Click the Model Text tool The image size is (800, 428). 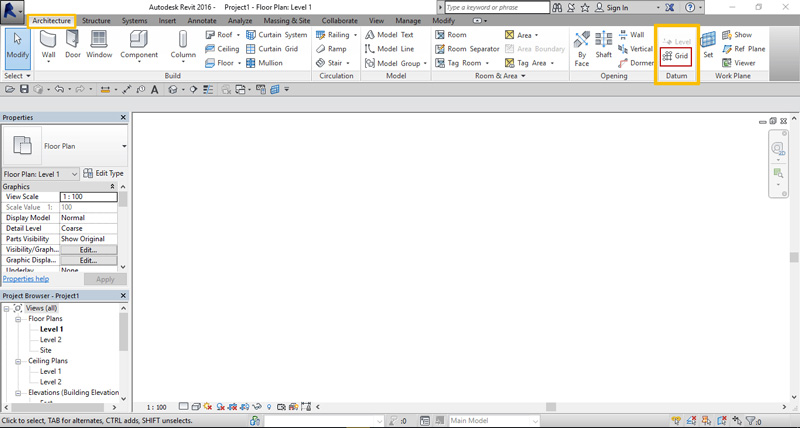(x=389, y=35)
